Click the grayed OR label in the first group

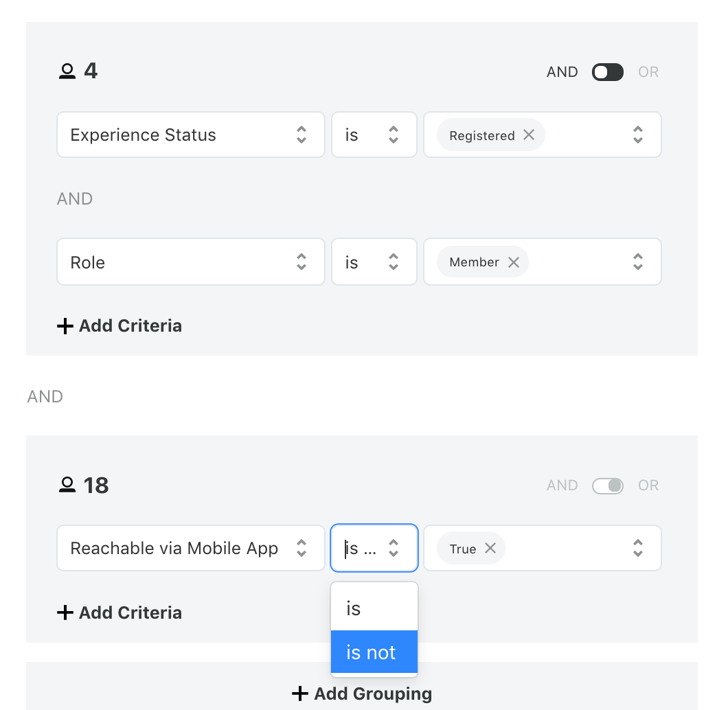(648, 71)
